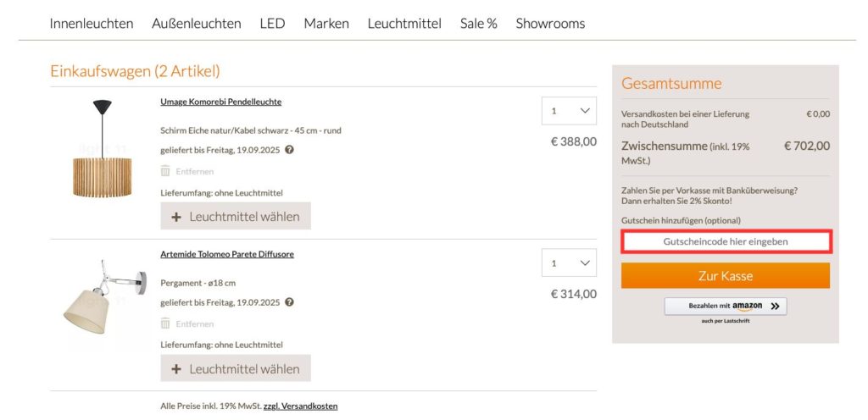The height and width of the screenshot is (420, 868).
Task: Select the € 0,00 shipping cost
Action: pos(818,113)
